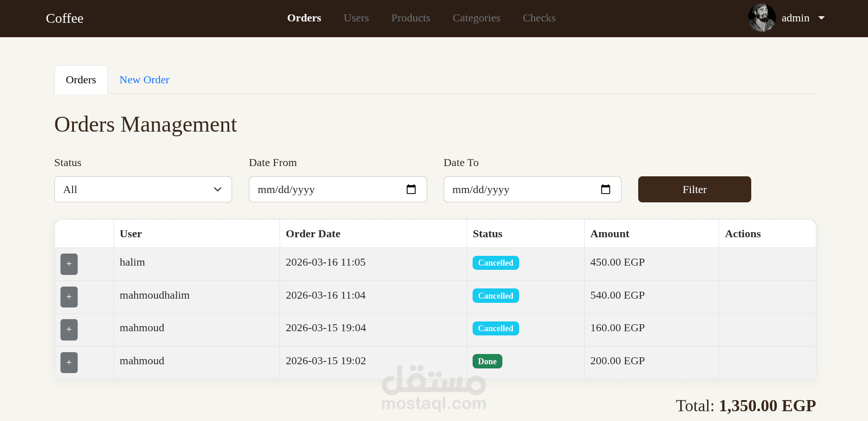Select the user name mahmoudhalim
The image size is (868, 421).
tap(154, 295)
